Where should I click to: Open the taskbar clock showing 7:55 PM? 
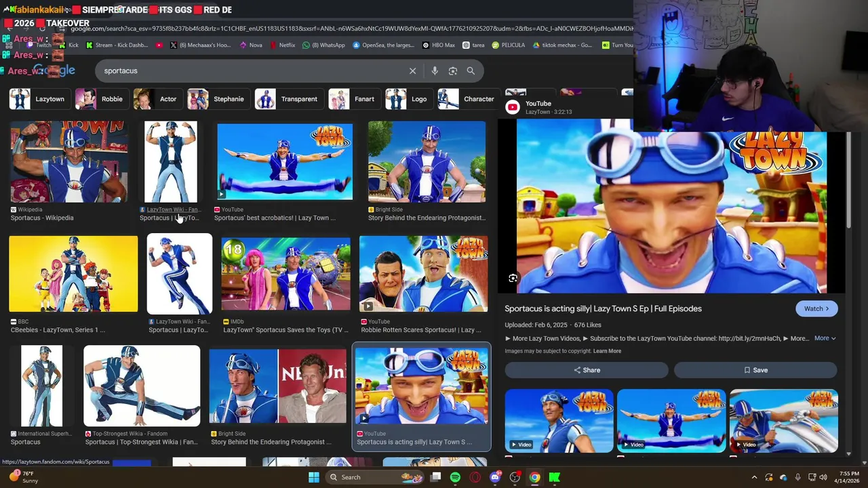point(849,477)
